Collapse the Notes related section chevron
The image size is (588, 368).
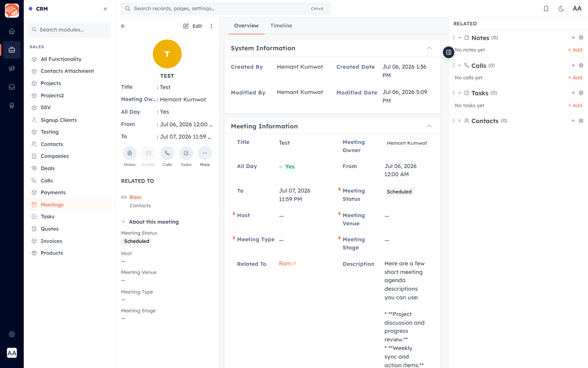pyautogui.click(x=459, y=38)
